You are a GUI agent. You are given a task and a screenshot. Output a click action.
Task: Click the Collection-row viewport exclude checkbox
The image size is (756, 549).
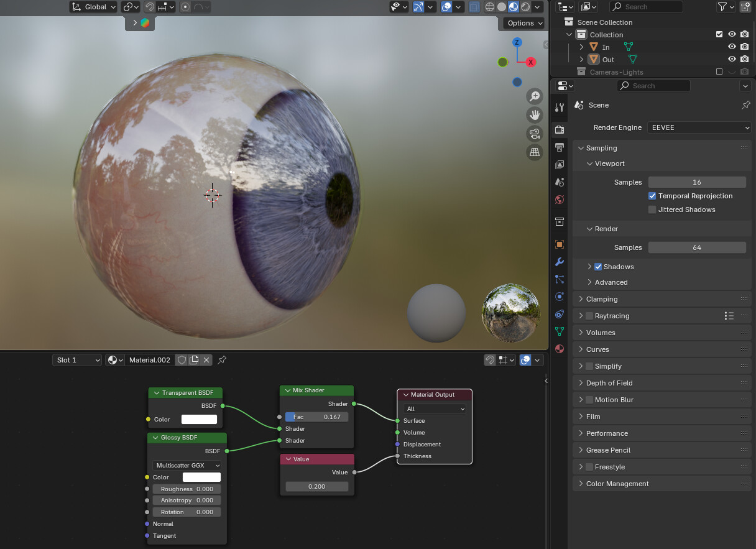pos(719,35)
